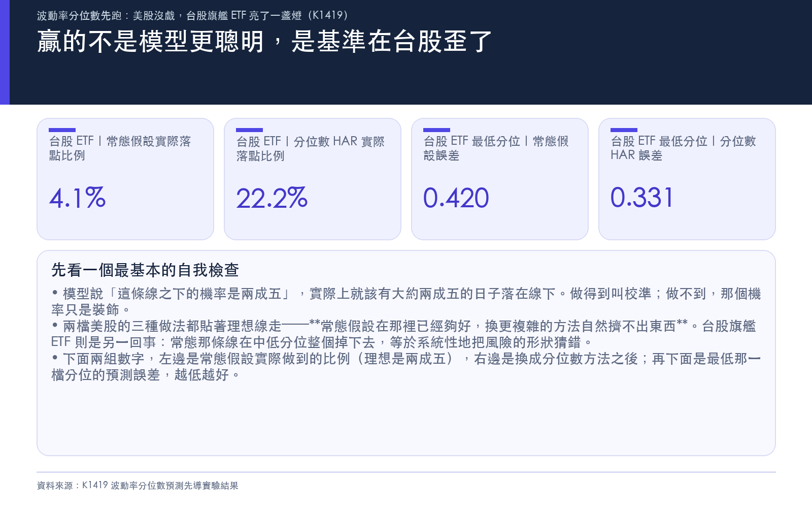Click the bullet starting 兩檔美股的三種做法
This screenshot has height=508, width=812.
[x=403, y=334]
